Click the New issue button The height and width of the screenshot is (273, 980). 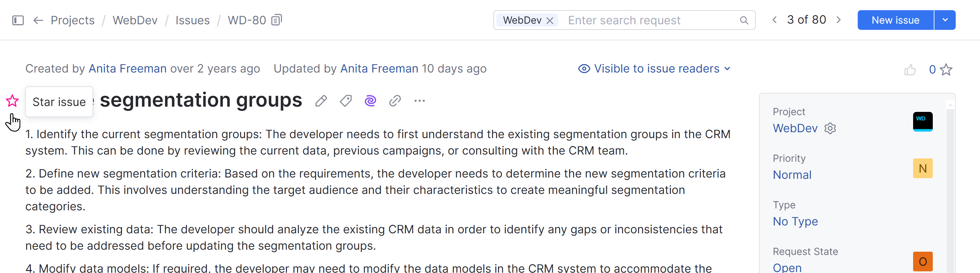click(x=895, y=20)
